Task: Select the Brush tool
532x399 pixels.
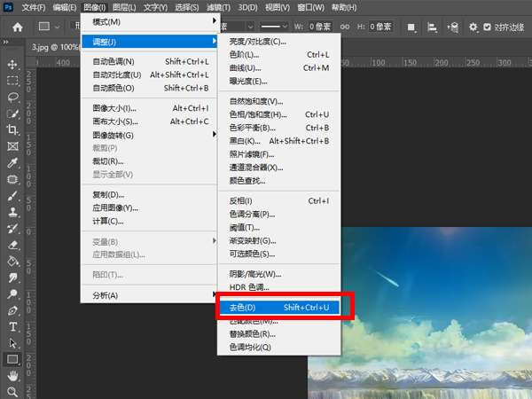Action: 12,196
